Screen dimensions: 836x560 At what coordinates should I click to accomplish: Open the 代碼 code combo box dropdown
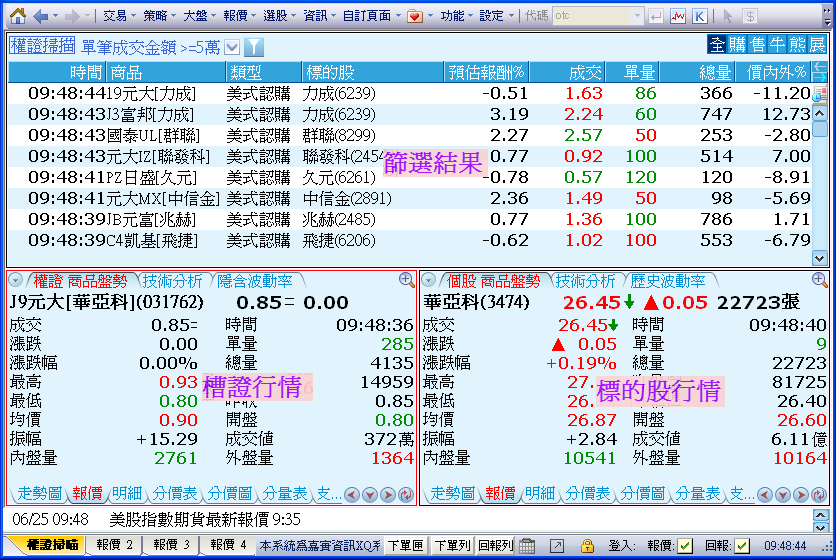coord(637,16)
